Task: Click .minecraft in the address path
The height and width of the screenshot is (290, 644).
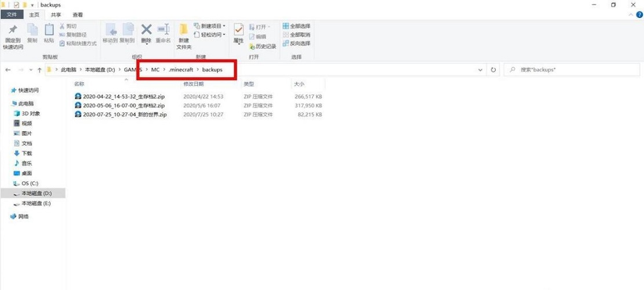Action: [x=181, y=70]
